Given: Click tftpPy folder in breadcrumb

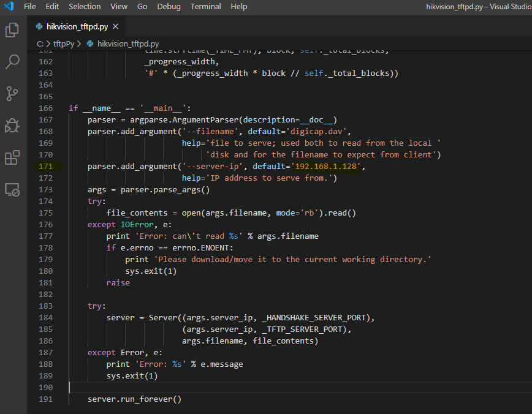Looking at the screenshot, I should (64, 44).
